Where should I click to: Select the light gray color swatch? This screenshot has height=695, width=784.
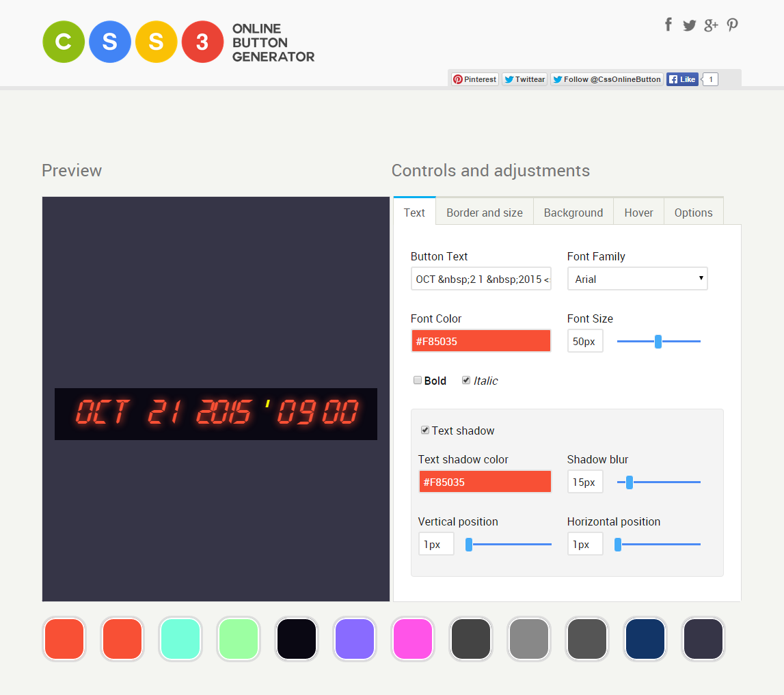click(529, 639)
